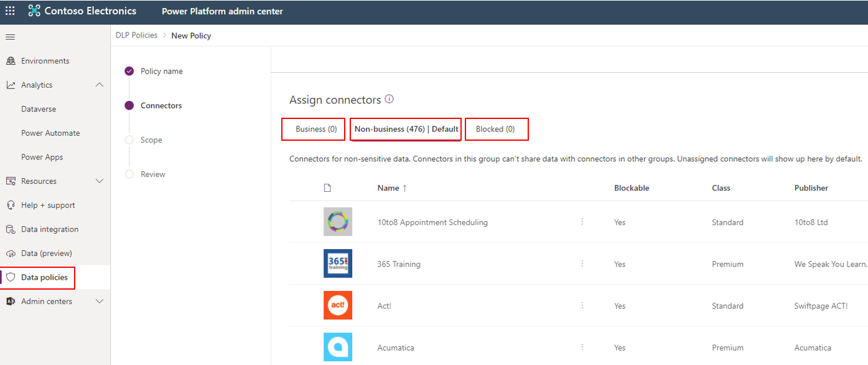Collapse the Analytics section chevron
The width and height of the screenshot is (868, 365).
pos(100,85)
